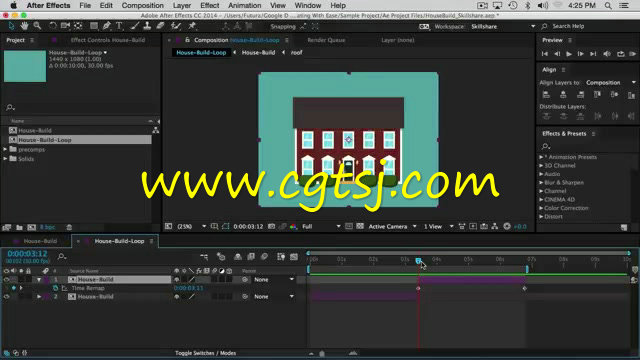
Task: Delete selected item with trash icon
Action: pyautogui.click(x=69, y=227)
